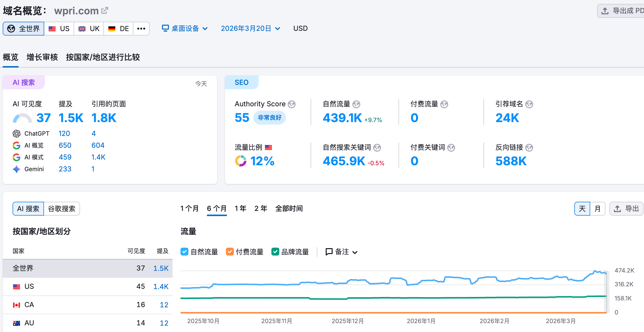Click the ChatGPT logo icon

[17, 134]
